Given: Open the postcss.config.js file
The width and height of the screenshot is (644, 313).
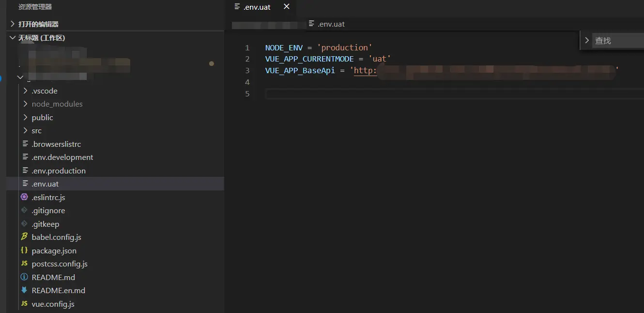Looking at the screenshot, I should pos(115,264).
